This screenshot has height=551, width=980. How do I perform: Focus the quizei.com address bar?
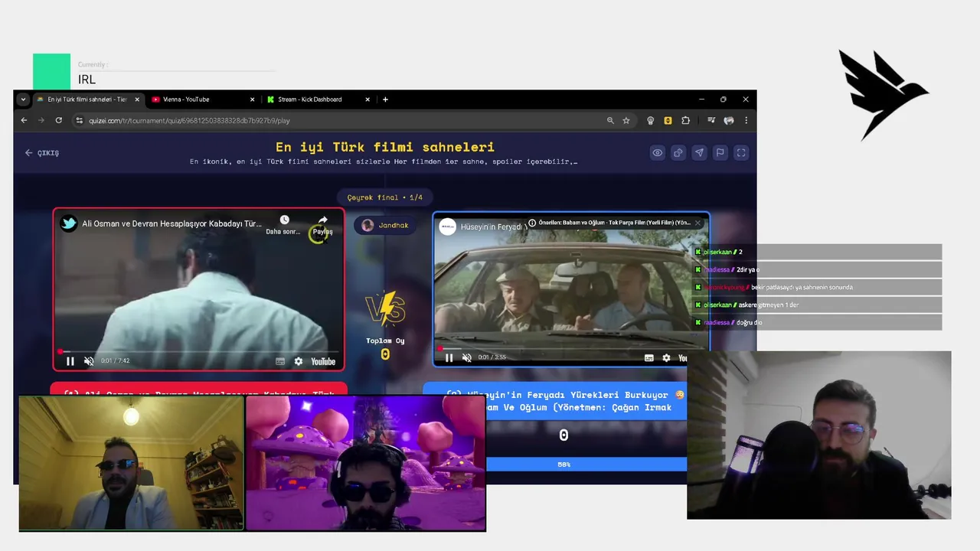[337, 120]
